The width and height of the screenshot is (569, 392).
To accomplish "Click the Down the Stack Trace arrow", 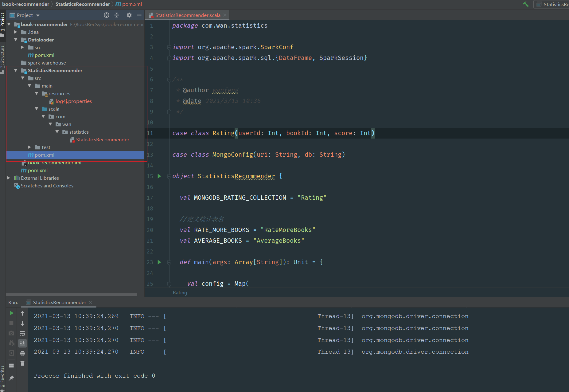I will tap(22, 323).
